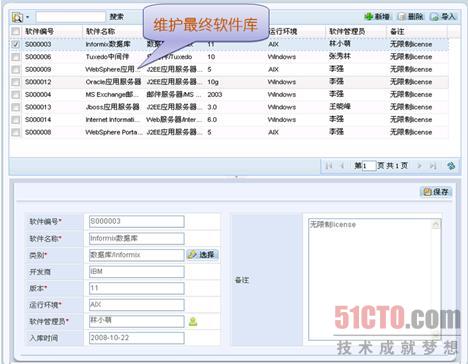Click the 新增 (add) green plus button
Viewport: 468px width, 364px height.
tap(377, 16)
